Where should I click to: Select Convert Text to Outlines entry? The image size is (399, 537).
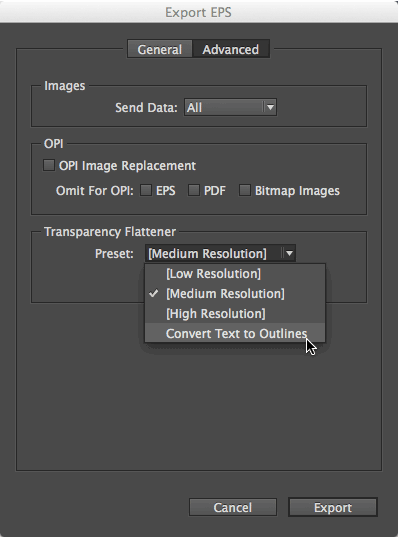pos(235,333)
